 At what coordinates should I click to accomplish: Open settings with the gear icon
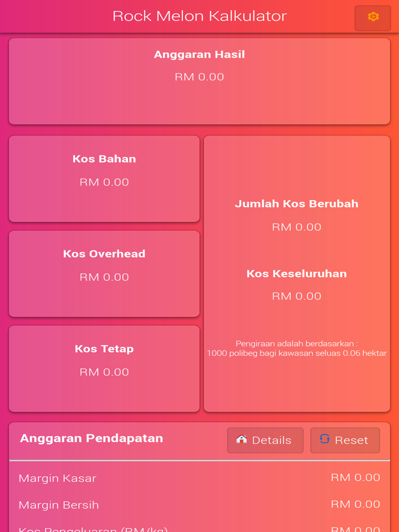coord(373,17)
